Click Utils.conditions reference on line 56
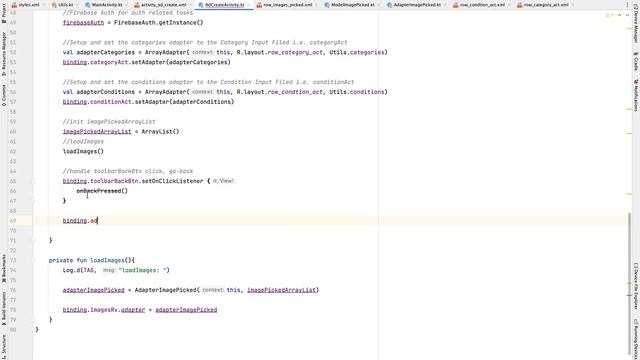The image size is (640, 360). point(356,92)
